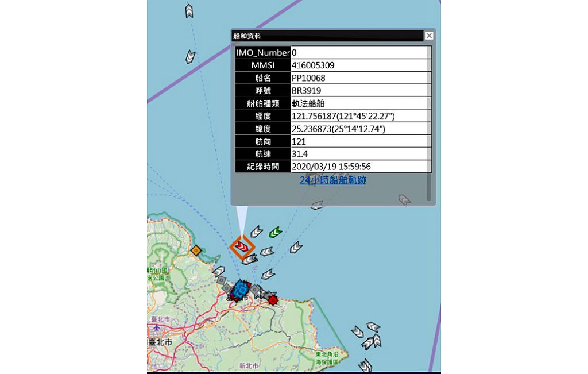The height and width of the screenshot is (374, 588).
Task: Select the green ship marker
Action: (x=276, y=232)
